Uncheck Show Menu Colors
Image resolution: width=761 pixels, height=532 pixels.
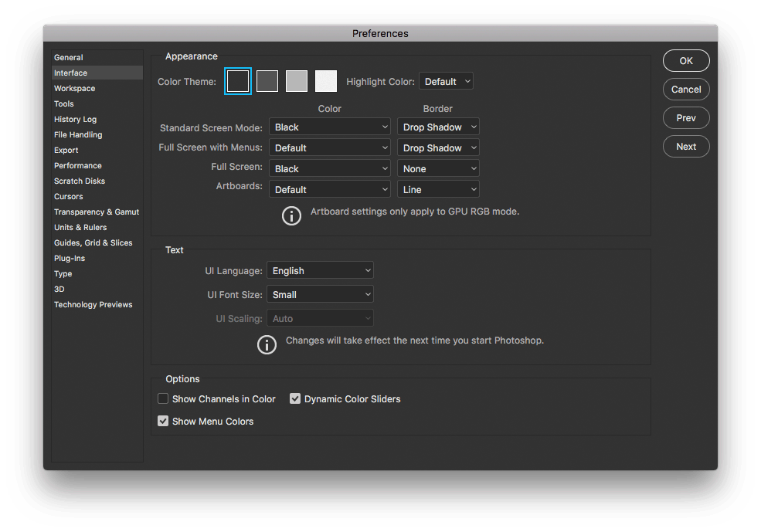pyautogui.click(x=163, y=421)
